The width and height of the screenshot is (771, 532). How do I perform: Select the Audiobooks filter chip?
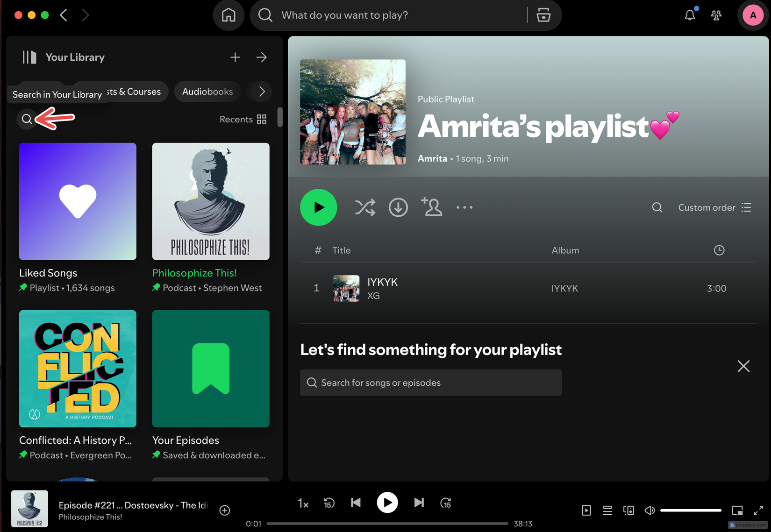[x=207, y=92]
